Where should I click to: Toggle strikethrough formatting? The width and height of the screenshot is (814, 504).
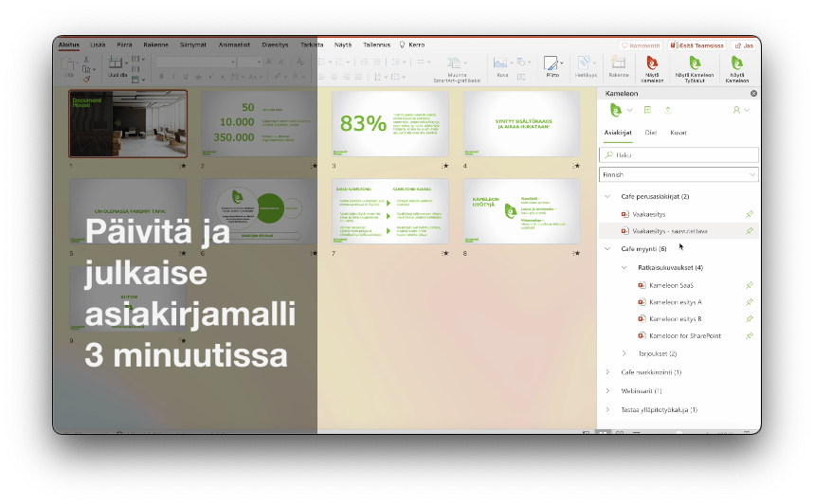(x=198, y=77)
